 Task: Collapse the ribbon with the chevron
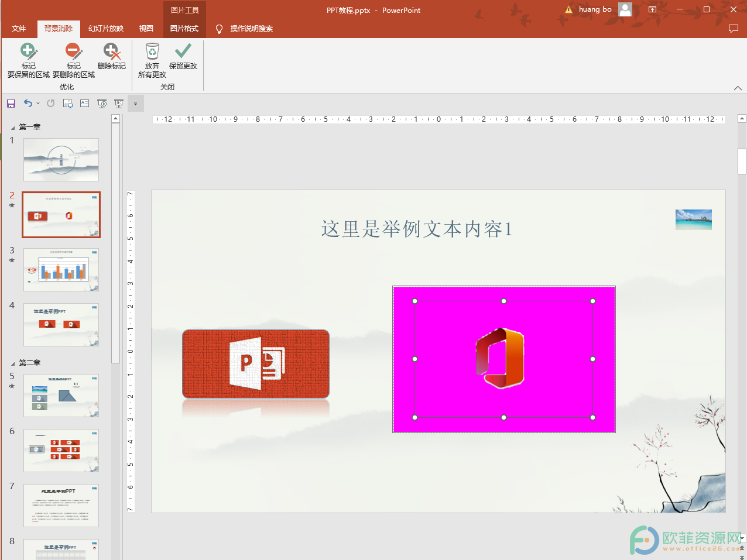click(738, 88)
